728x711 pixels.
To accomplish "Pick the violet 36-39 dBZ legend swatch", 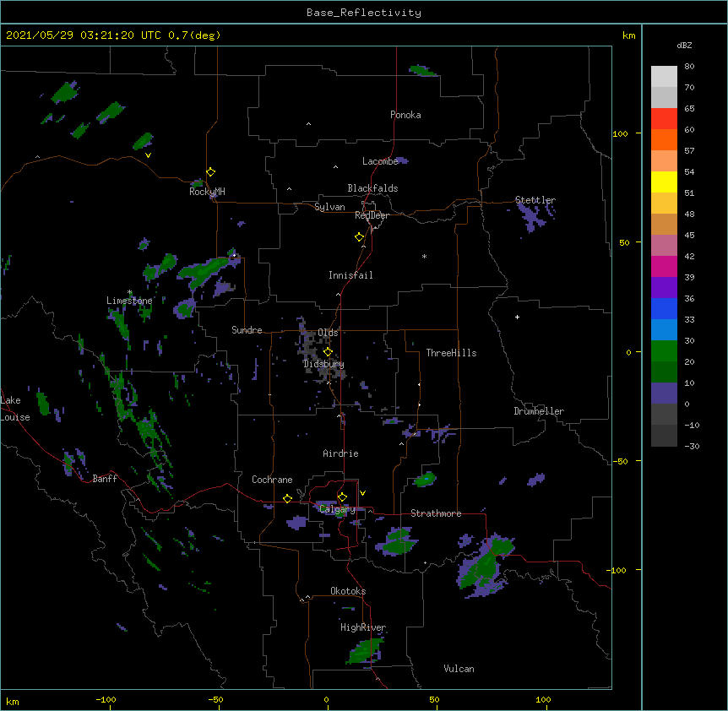I will point(664,288).
